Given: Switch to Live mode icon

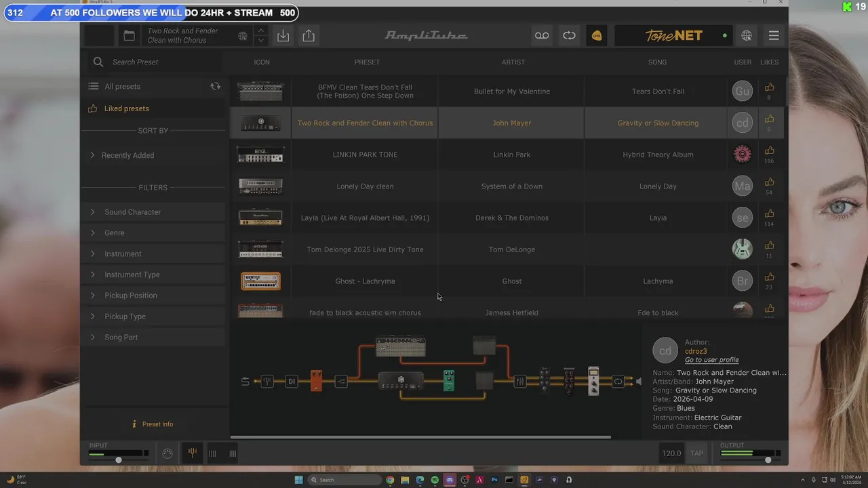Looking at the screenshot, I should (597, 36).
